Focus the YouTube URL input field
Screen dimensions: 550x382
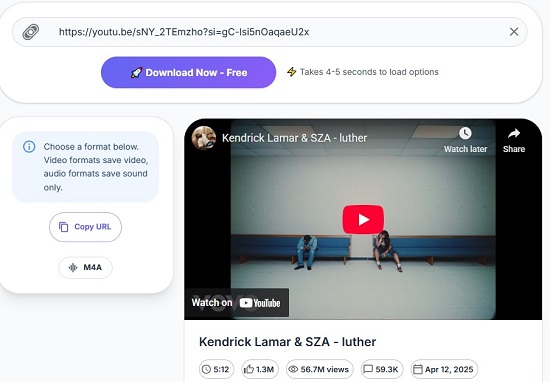click(270, 32)
